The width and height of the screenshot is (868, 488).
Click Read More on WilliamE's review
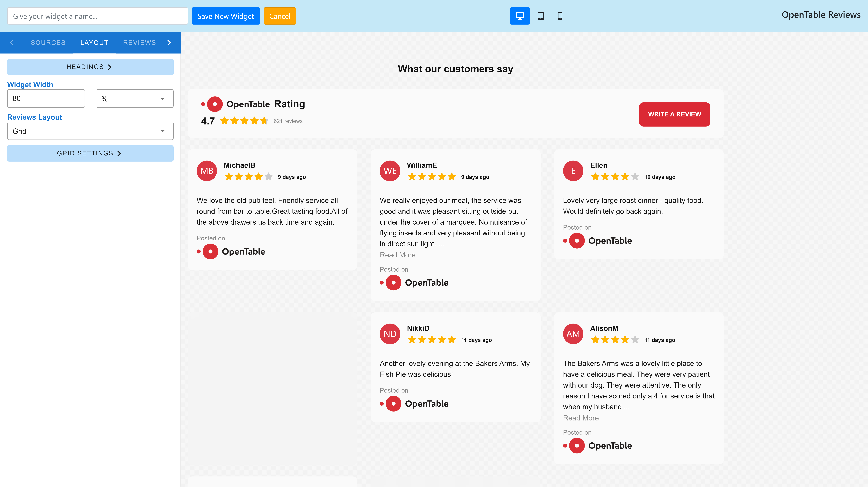(x=398, y=255)
